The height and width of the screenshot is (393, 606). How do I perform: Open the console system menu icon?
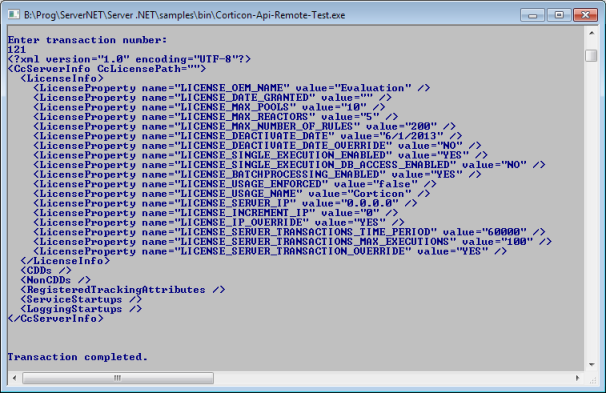coord(14,15)
